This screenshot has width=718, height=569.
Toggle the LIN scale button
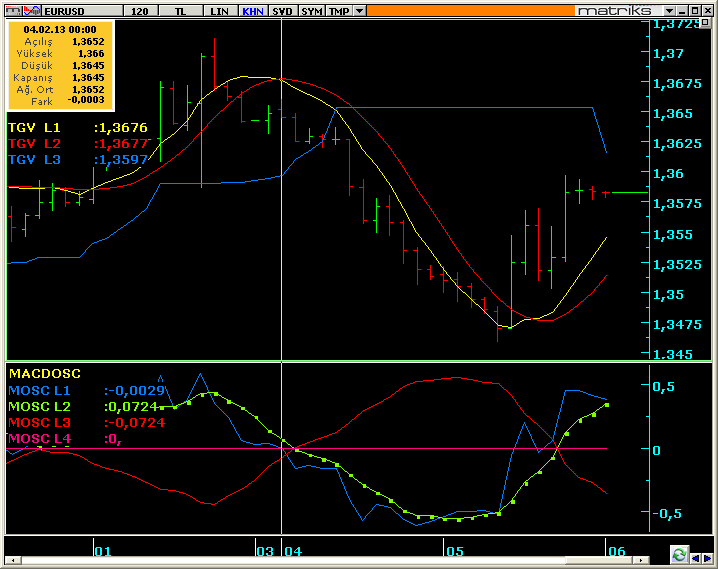click(x=219, y=11)
